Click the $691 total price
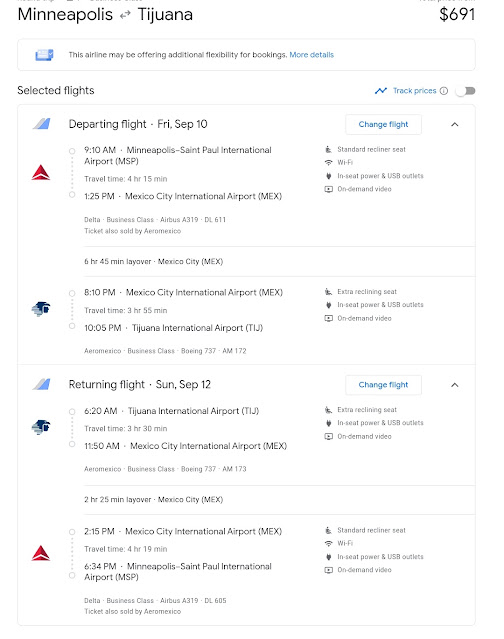 click(x=457, y=15)
